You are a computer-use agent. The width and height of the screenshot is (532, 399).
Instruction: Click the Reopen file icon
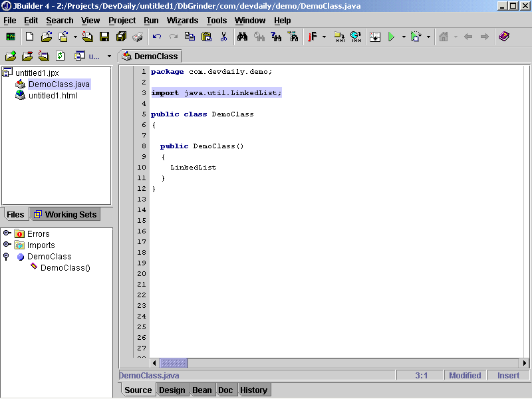64,37
